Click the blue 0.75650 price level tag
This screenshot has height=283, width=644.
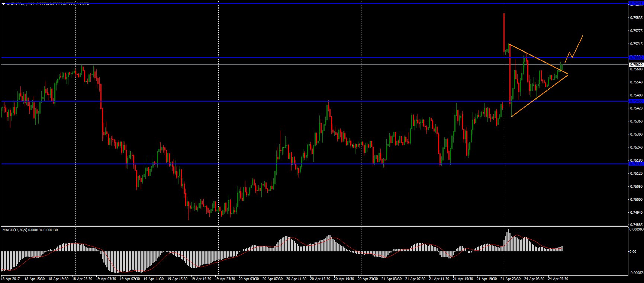point(635,57)
